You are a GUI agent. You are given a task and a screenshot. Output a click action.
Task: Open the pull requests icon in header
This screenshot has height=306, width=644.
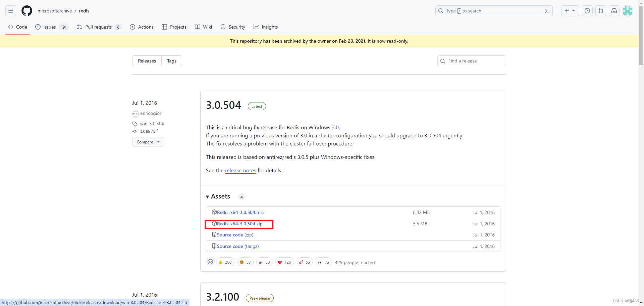pyautogui.click(x=601, y=11)
